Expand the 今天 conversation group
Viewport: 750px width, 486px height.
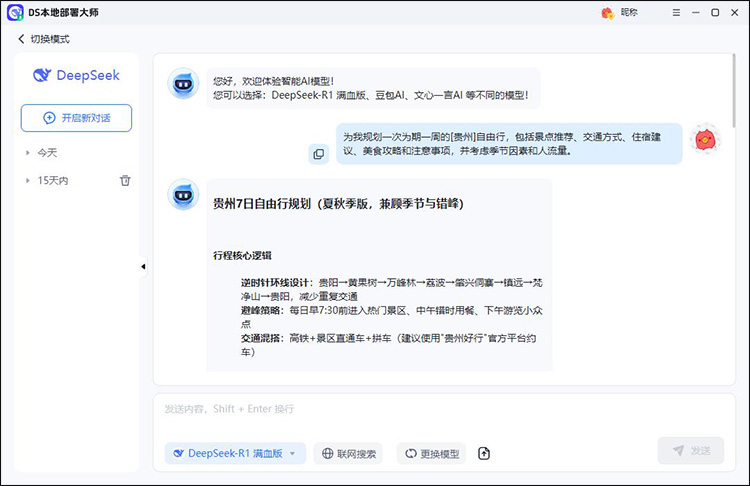(x=28, y=153)
